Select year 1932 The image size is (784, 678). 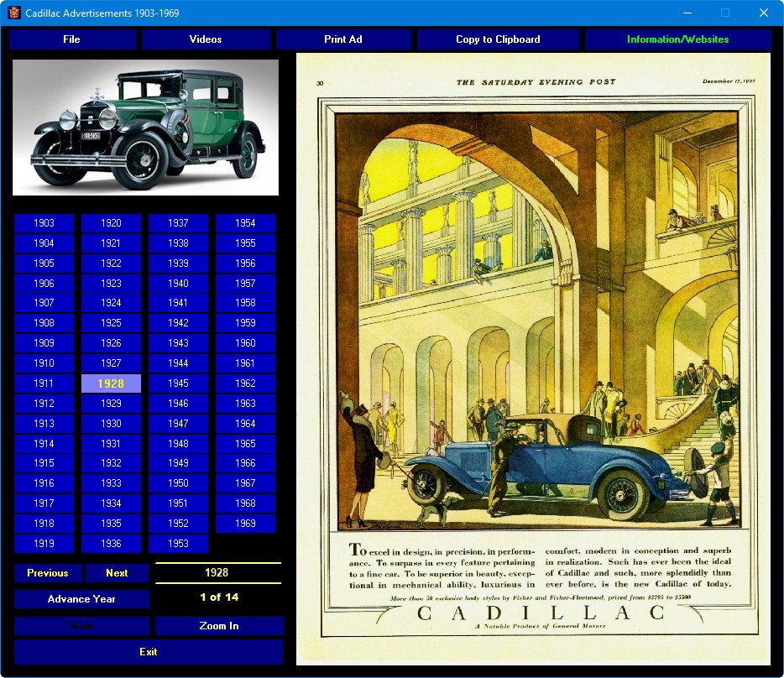111,463
